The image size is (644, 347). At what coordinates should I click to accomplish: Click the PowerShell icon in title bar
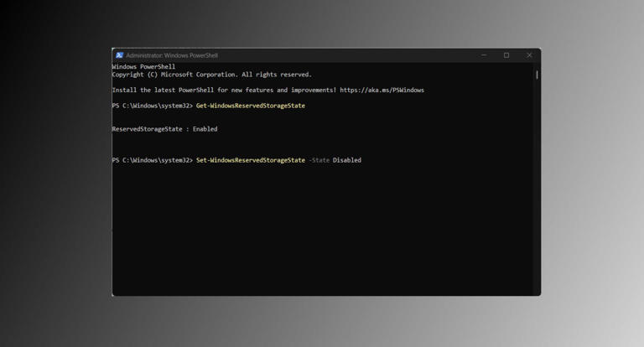coord(120,55)
